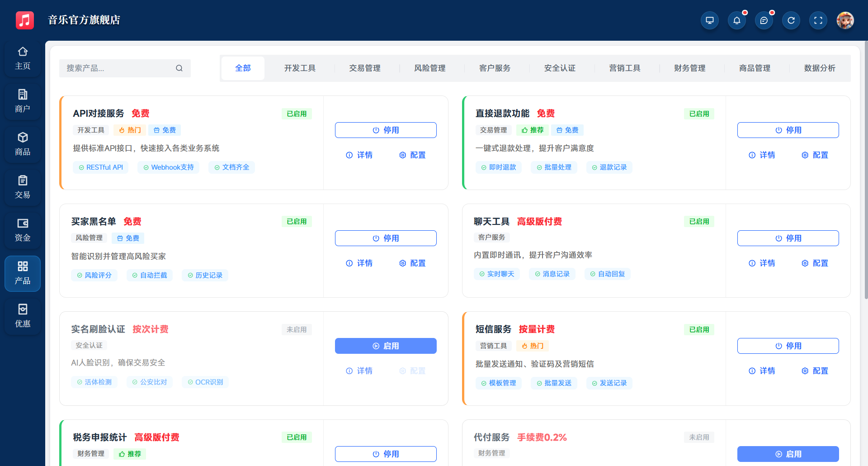Open 配置 for 直接退款功能
The image size is (868, 466).
click(815, 155)
